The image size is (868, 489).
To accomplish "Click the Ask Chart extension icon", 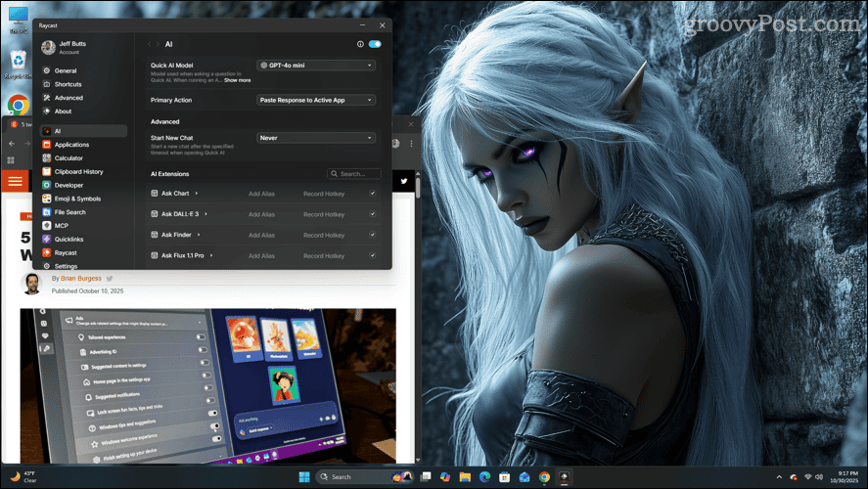I will (x=155, y=193).
